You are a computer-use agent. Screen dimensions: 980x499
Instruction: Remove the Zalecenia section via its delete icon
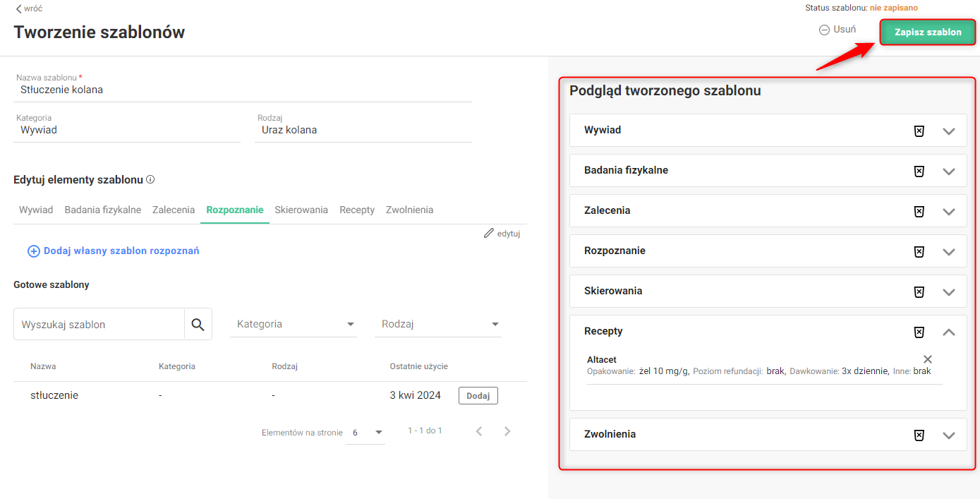click(919, 212)
